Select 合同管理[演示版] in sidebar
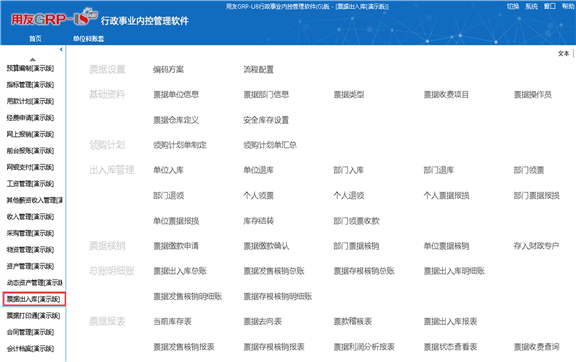The image size is (576, 362). coord(30,332)
